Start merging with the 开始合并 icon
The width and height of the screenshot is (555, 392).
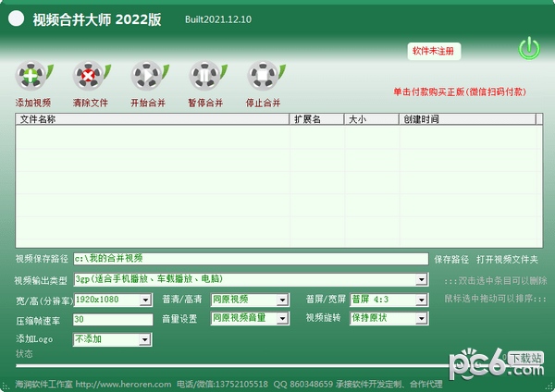pos(149,76)
